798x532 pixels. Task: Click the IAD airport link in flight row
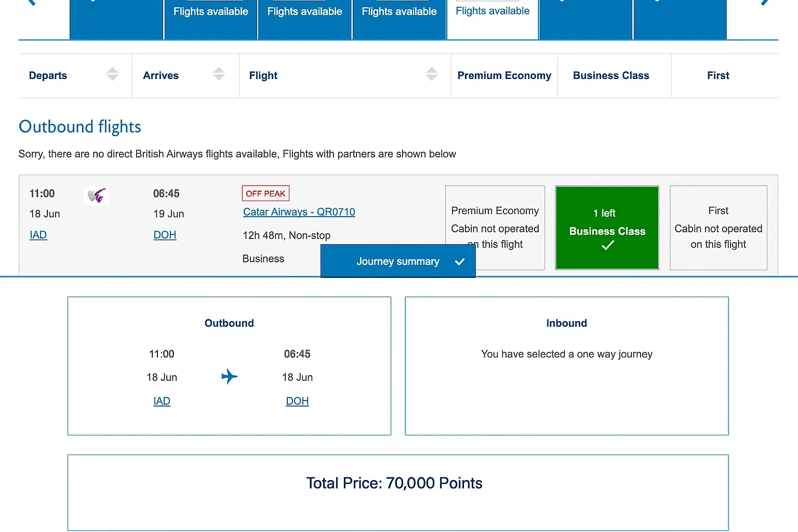pyautogui.click(x=38, y=235)
